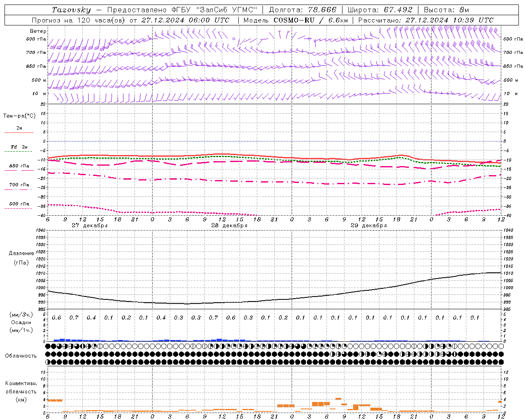The height and width of the screenshot is (420, 525).
Task: Select the elevation text 'Высота: 8м'
Action: tap(446, 10)
